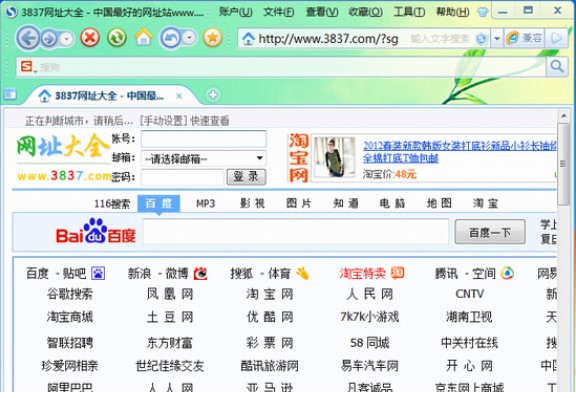Select the 地图 search tab
The width and height of the screenshot is (576, 398).
pos(439,203)
